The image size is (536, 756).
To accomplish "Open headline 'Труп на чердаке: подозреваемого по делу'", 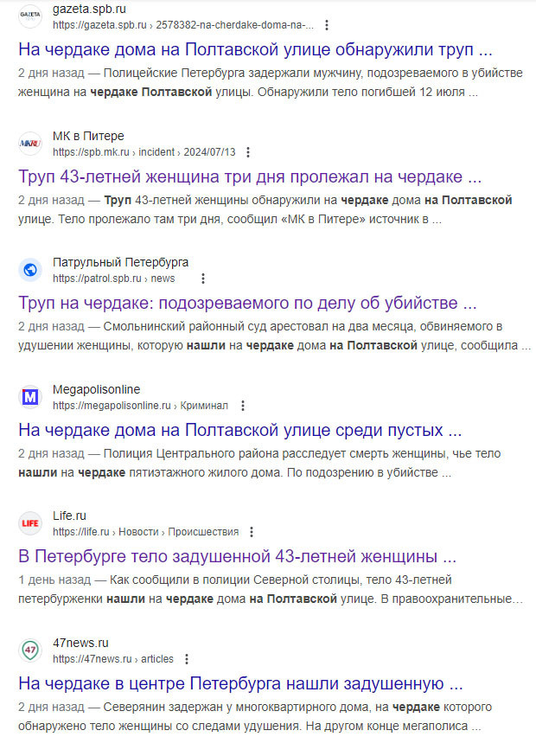I will [x=247, y=304].
